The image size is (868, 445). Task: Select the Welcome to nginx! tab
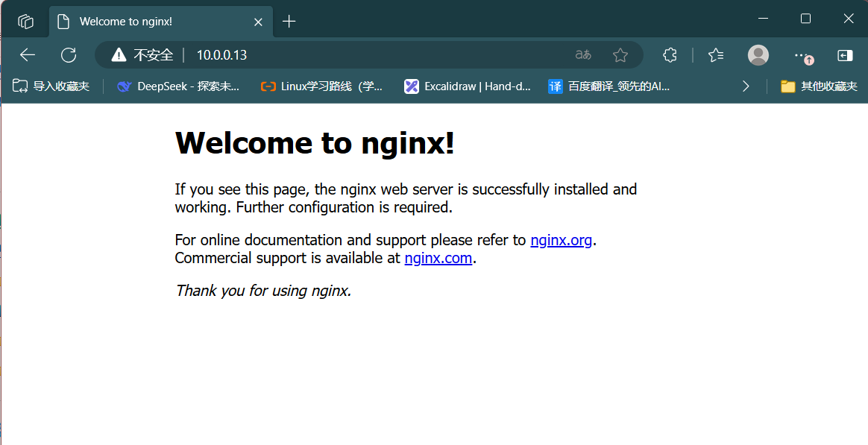[161, 22]
